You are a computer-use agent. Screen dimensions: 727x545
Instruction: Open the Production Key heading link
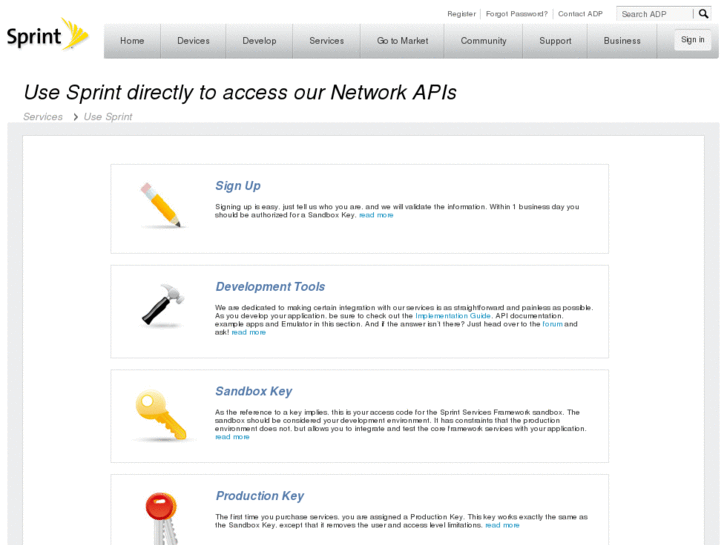260,496
